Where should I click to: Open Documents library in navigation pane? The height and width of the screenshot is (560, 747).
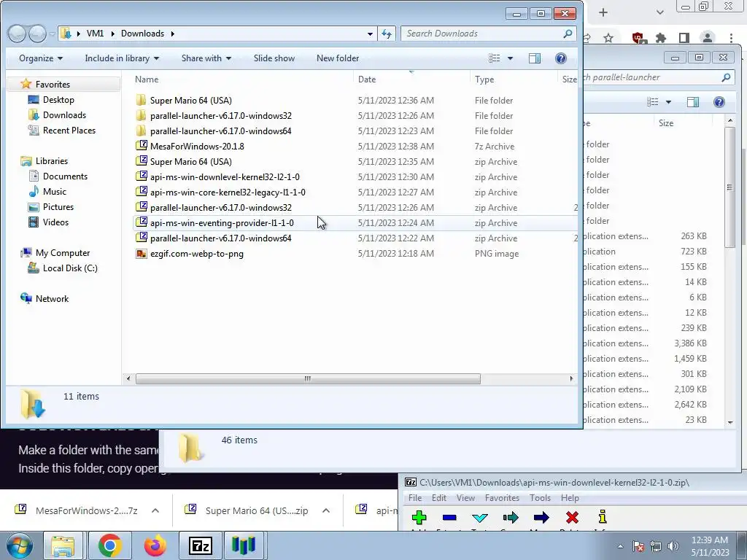pos(65,176)
